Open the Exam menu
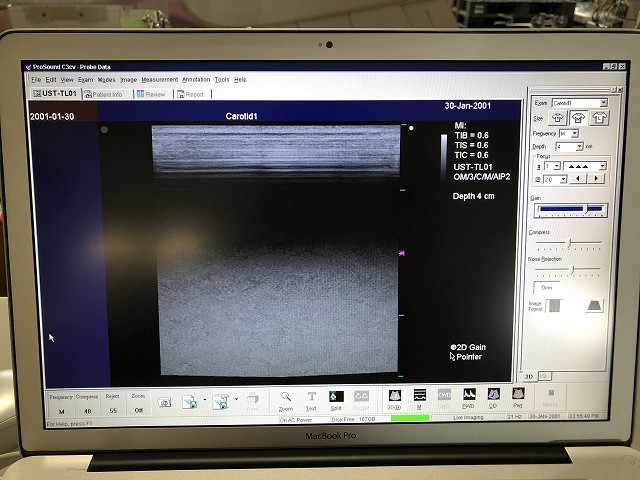 click(x=86, y=80)
